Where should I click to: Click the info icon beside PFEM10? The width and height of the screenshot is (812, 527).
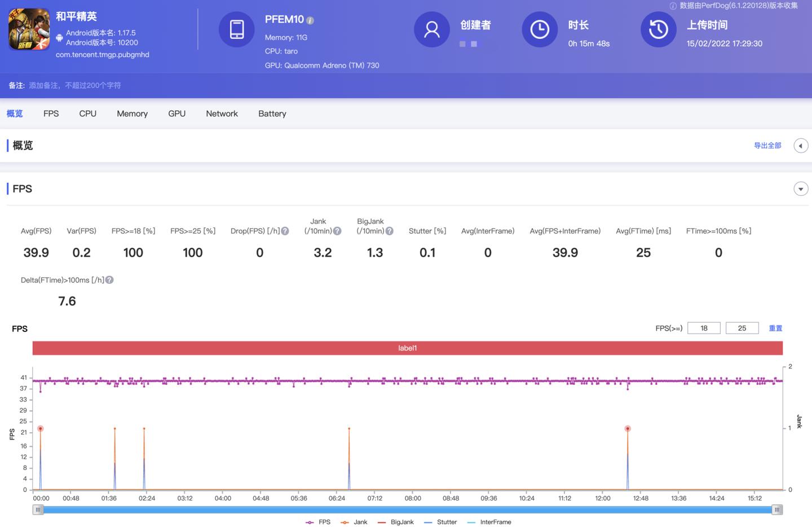(310, 19)
